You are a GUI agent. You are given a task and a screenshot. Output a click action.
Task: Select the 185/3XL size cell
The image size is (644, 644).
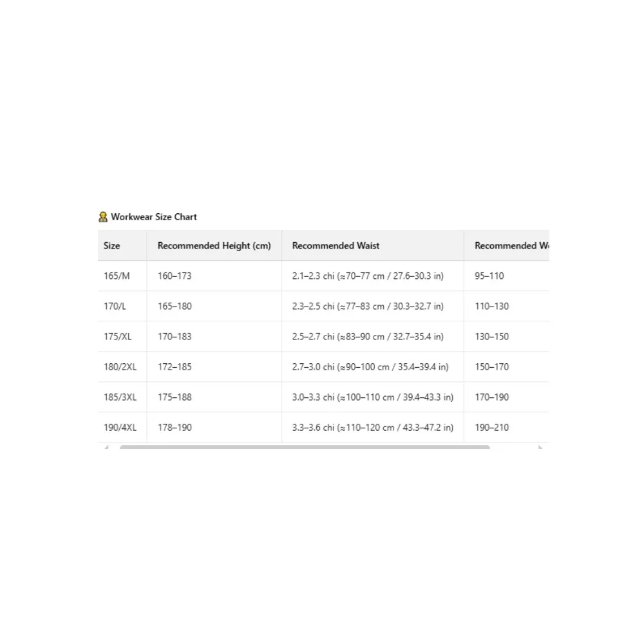(x=120, y=397)
